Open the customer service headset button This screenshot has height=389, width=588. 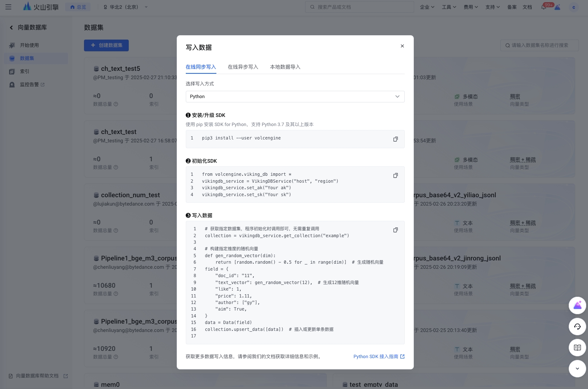tap(577, 327)
